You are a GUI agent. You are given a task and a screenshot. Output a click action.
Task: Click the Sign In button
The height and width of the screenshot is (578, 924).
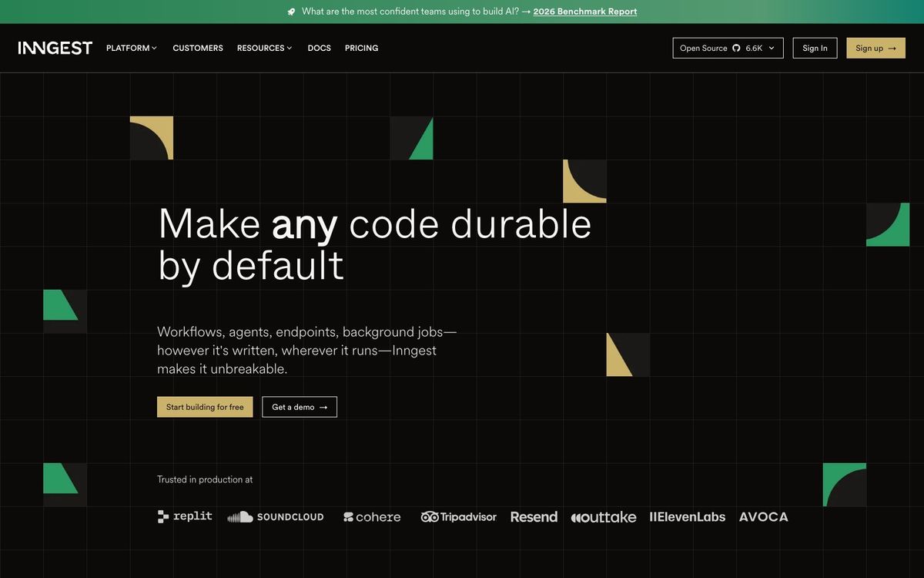click(815, 48)
